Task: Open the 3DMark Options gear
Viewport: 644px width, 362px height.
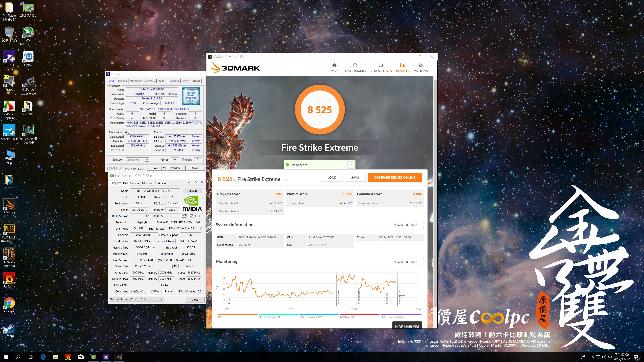Action: (x=420, y=68)
